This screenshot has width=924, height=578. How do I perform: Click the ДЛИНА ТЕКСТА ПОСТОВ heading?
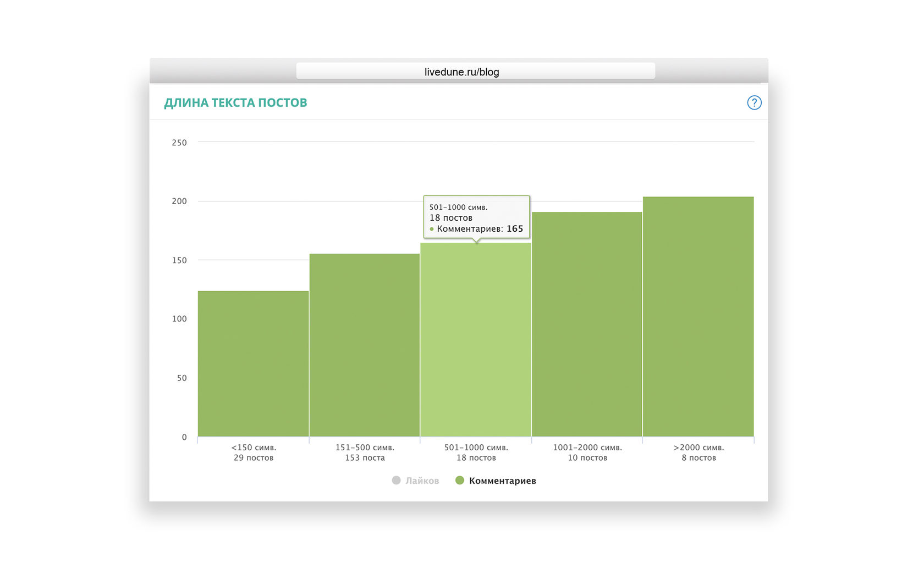pyautogui.click(x=235, y=102)
